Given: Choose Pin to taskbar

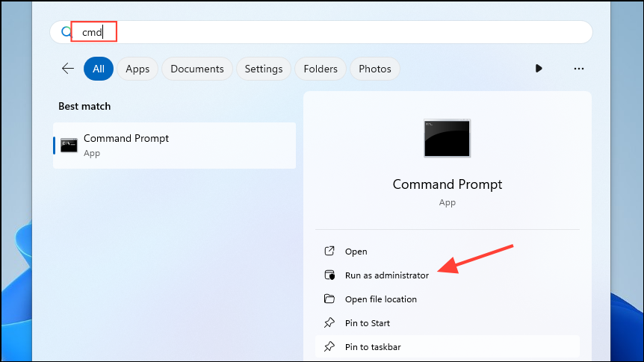Looking at the screenshot, I should pyautogui.click(x=373, y=347).
